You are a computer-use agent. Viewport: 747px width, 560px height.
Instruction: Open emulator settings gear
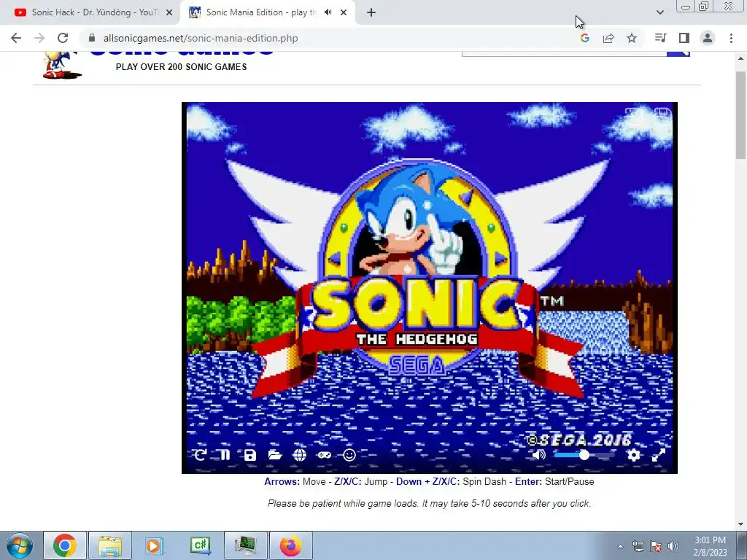click(x=634, y=455)
